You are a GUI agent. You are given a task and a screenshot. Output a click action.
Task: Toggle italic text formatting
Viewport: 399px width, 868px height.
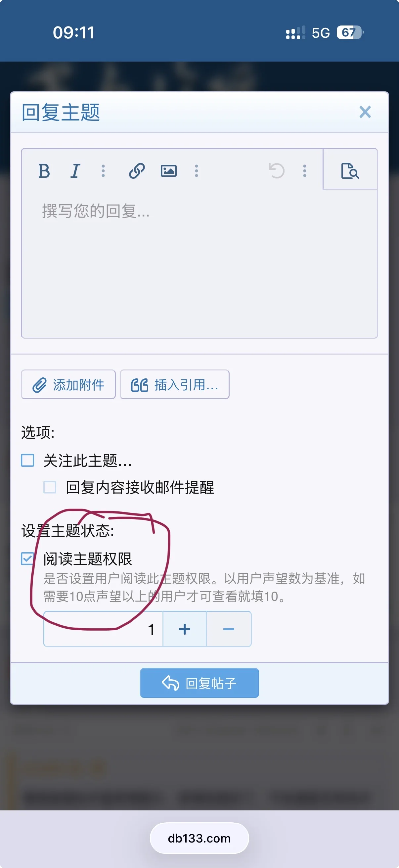tap(75, 171)
